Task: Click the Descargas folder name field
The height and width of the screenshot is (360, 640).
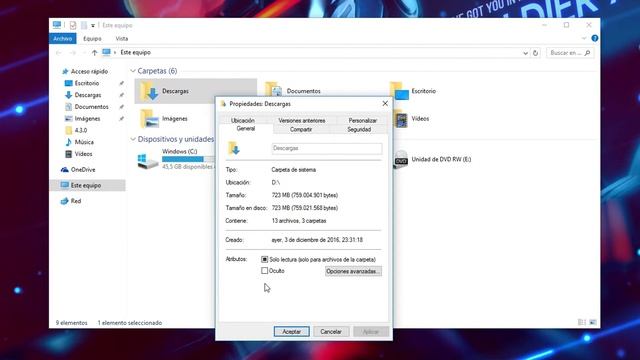Action: tap(327, 148)
